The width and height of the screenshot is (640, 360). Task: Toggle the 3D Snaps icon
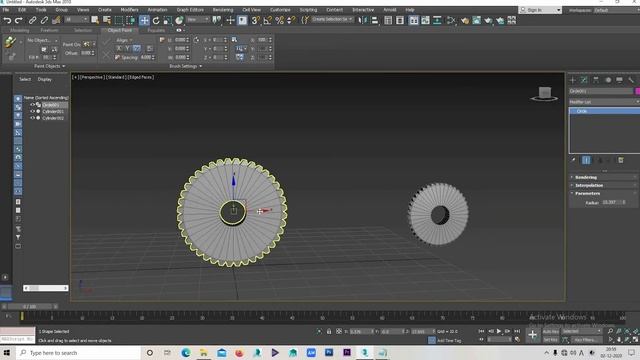click(255, 20)
